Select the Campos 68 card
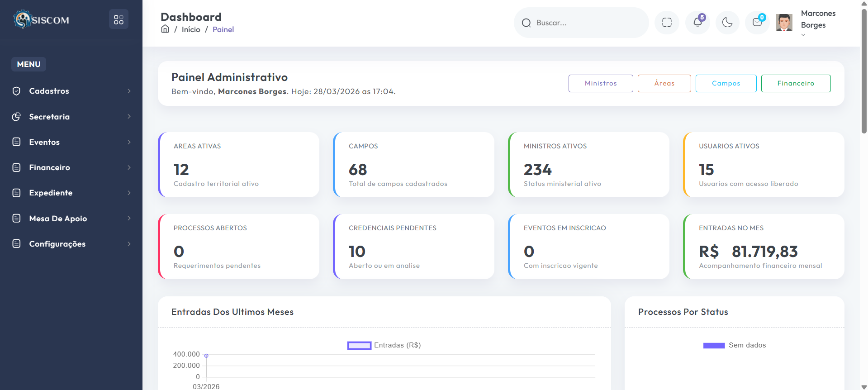This screenshot has width=868, height=390. click(413, 165)
